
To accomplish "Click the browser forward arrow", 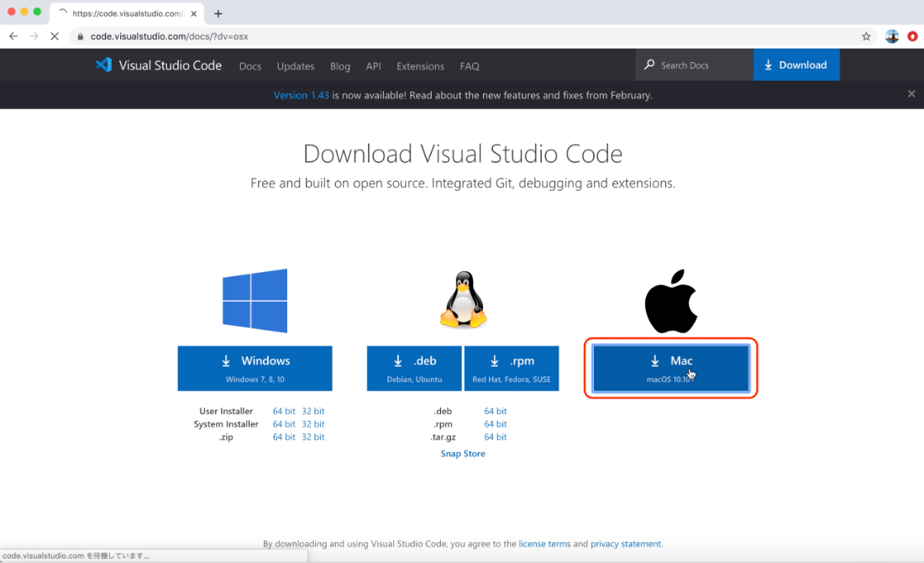I will coord(34,36).
